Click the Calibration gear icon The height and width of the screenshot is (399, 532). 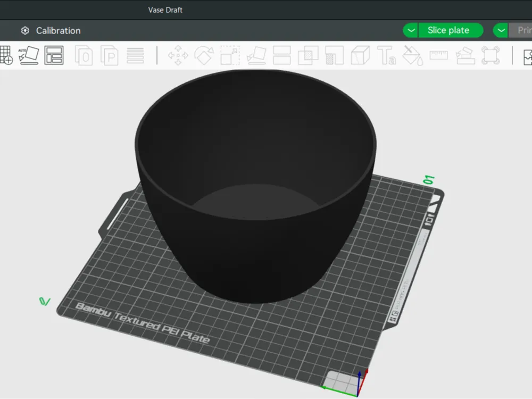tap(25, 30)
